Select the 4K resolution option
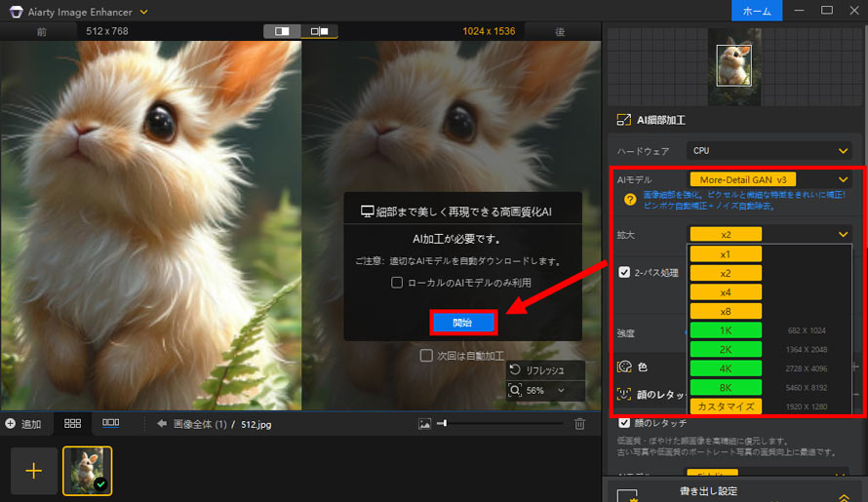 point(726,368)
